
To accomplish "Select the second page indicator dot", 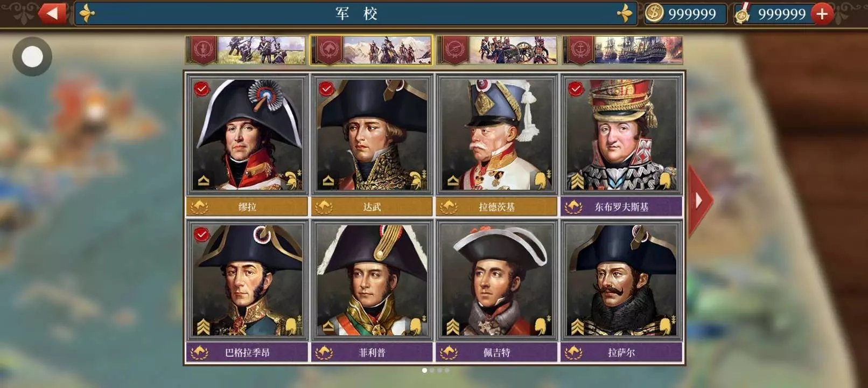I will tap(432, 371).
